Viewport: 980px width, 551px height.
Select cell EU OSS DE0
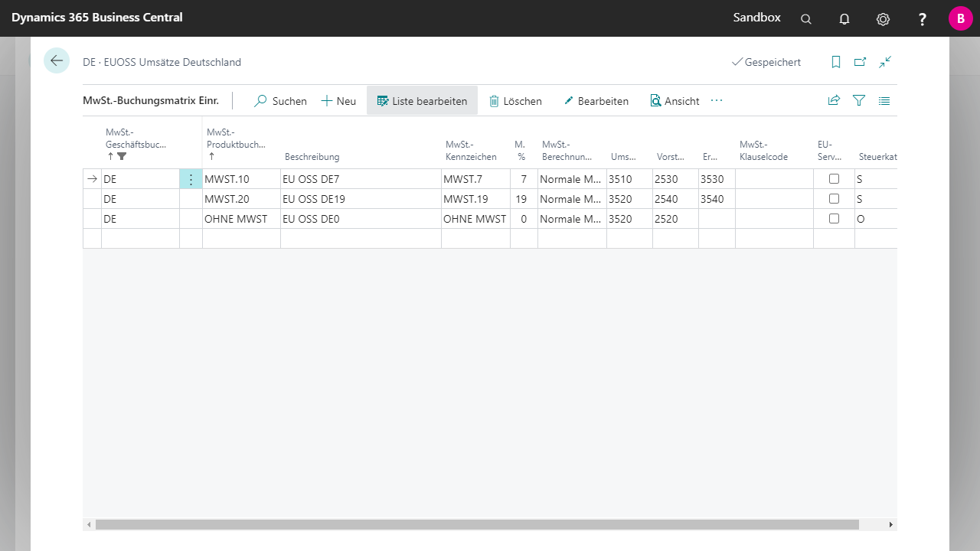tap(361, 219)
